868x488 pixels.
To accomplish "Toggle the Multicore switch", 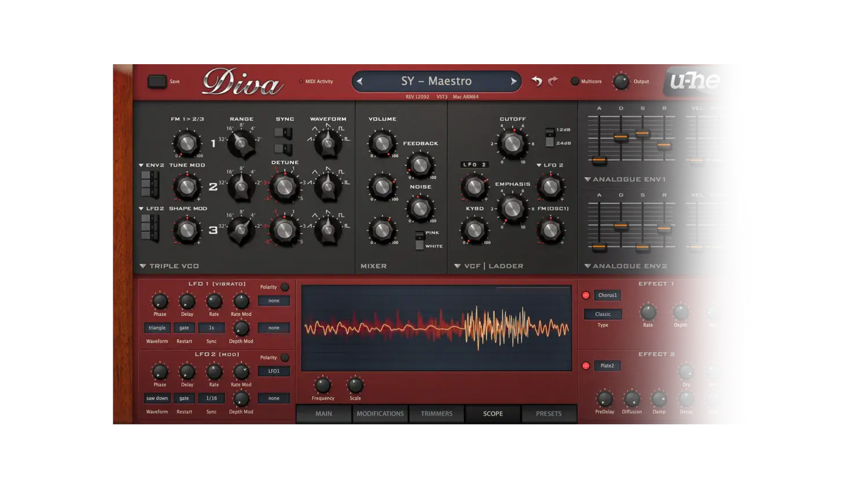I will [575, 82].
